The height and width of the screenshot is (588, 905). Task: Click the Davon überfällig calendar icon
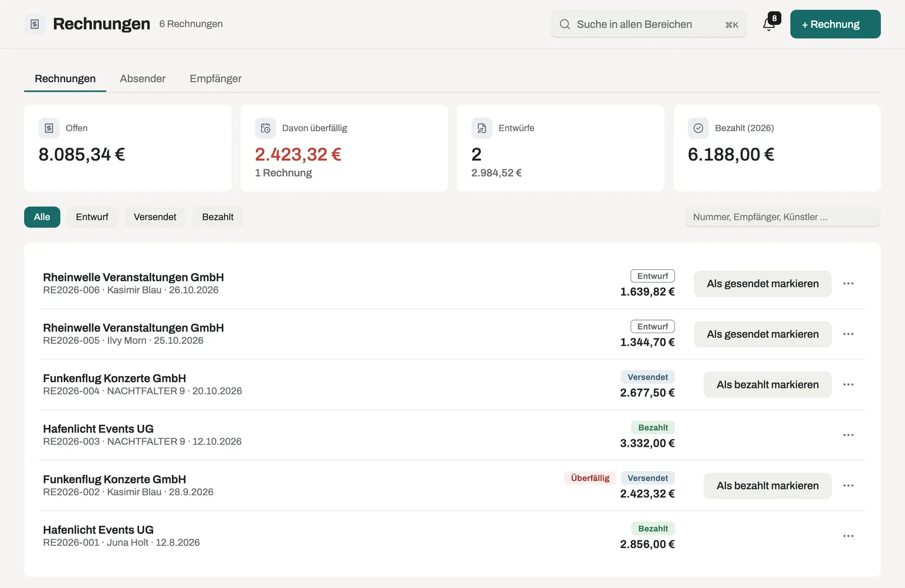[x=265, y=128]
